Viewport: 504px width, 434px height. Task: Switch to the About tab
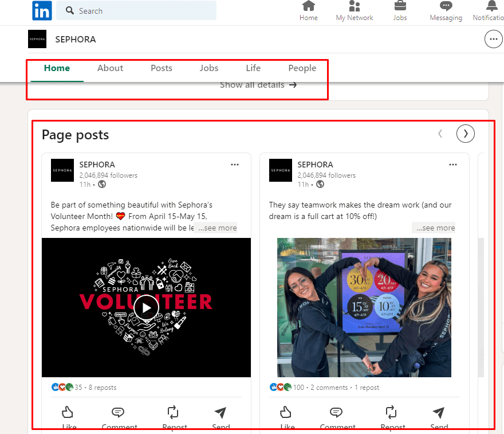coord(110,68)
